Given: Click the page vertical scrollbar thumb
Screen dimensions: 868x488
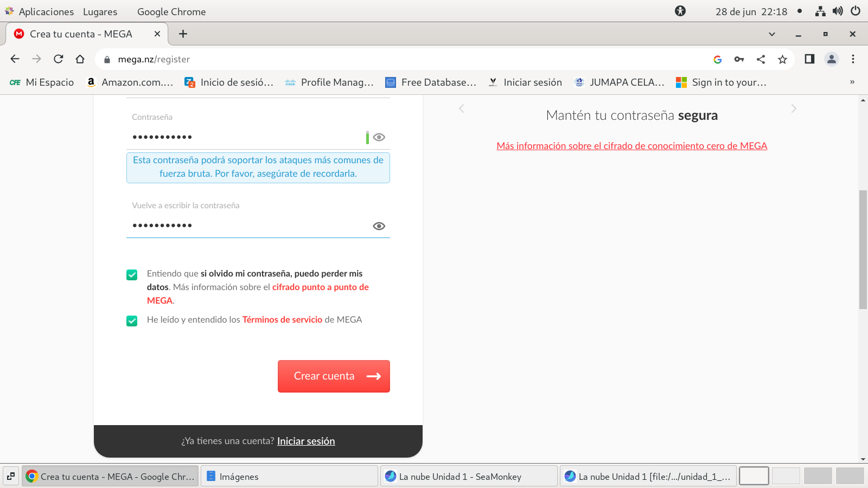Looking at the screenshot, I should pyautogui.click(x=863, y=249).
